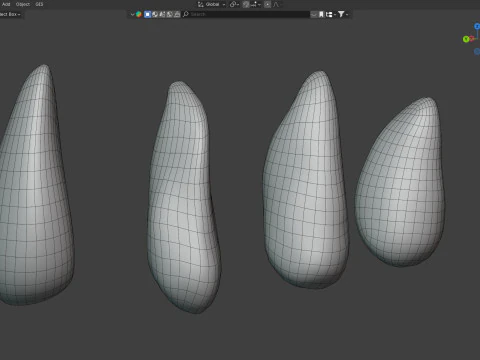
Task: Open the GIS menu
Action: tap(39, 4)
